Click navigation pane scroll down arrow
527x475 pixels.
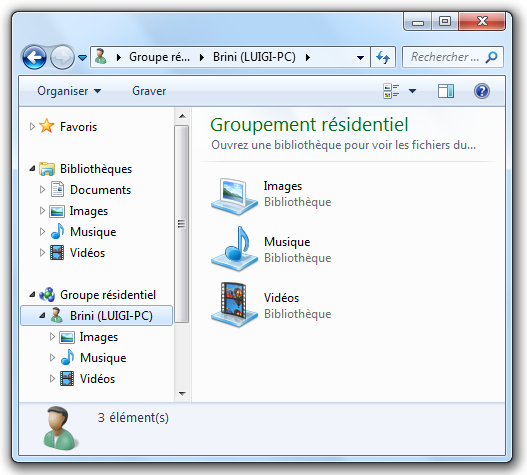click(182, 393)
